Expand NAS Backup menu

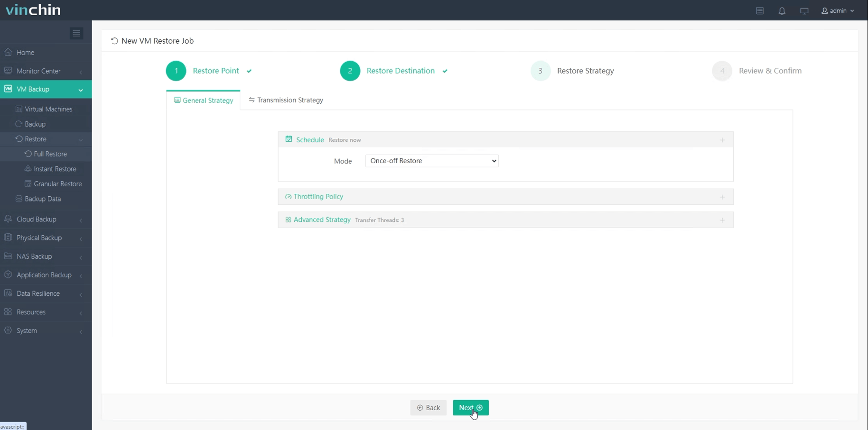46,256
